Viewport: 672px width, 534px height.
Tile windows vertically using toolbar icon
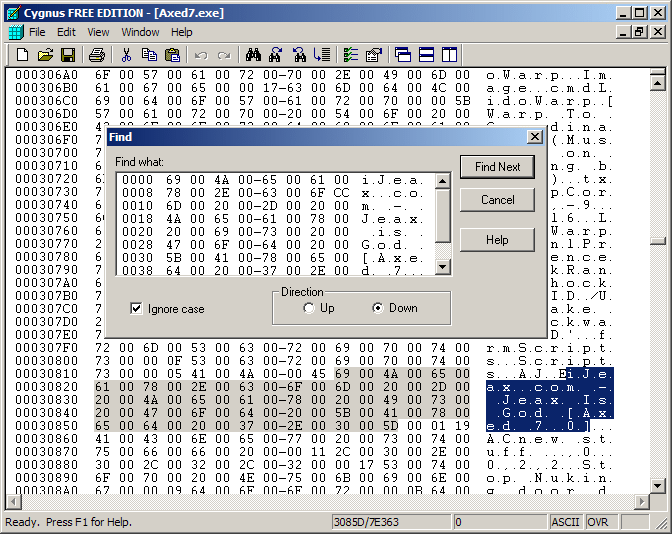(450, 55)
